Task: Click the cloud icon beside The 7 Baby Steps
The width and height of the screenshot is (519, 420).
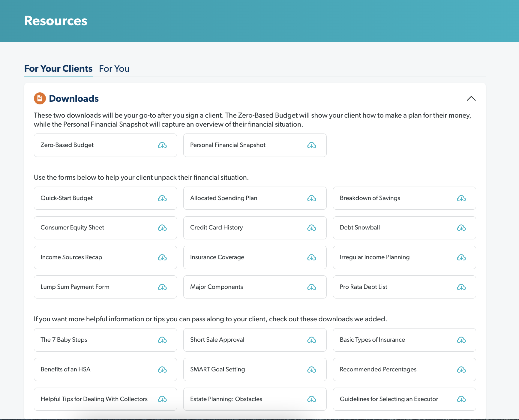Action: coord(162,340)
